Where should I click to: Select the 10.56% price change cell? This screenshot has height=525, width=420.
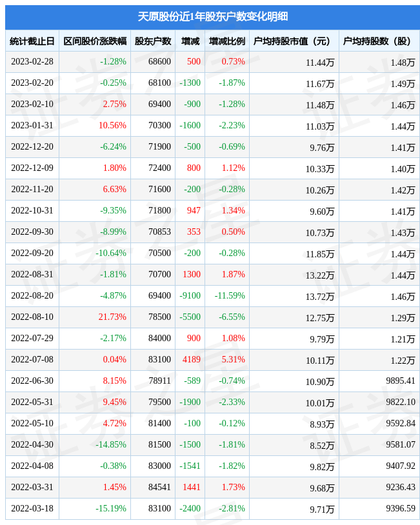pyautogui.click(x=112, y=126)
